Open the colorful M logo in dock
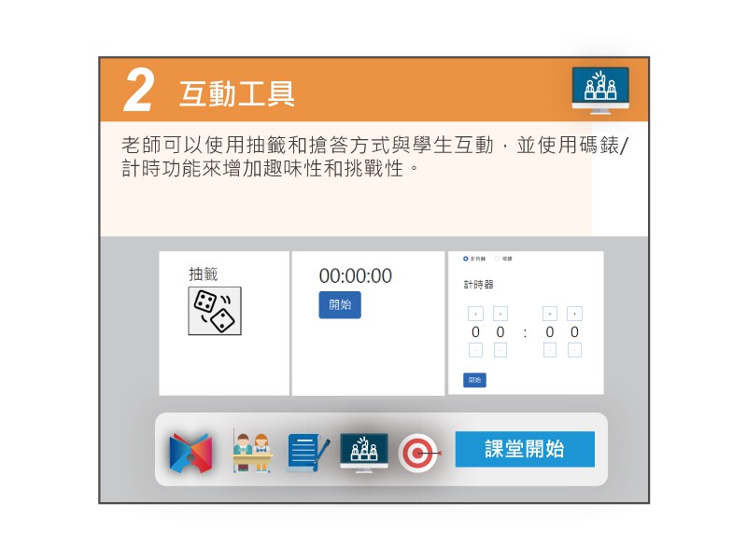The height and width of the screenshot is (560, 747). click(x=190, y=453)
